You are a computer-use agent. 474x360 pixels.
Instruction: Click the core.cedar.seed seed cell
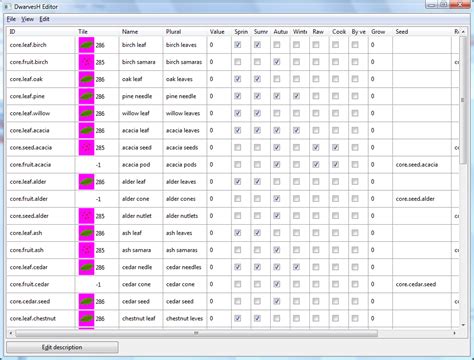pos(422,284)
